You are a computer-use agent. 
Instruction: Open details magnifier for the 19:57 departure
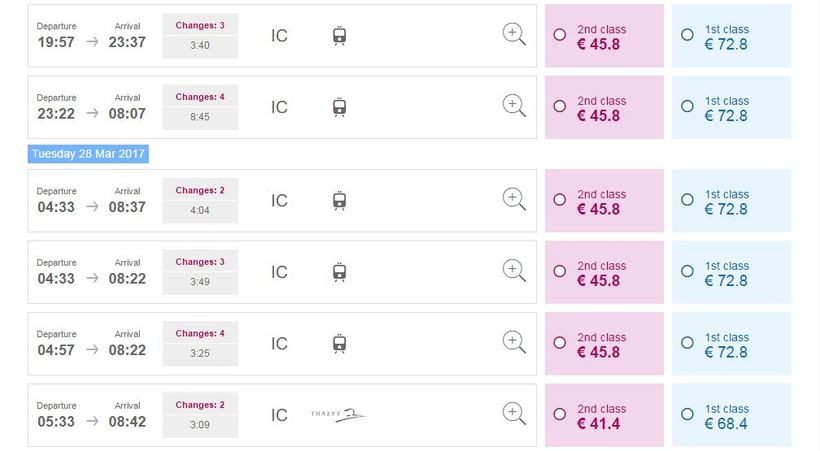click(x=514, y=35)
